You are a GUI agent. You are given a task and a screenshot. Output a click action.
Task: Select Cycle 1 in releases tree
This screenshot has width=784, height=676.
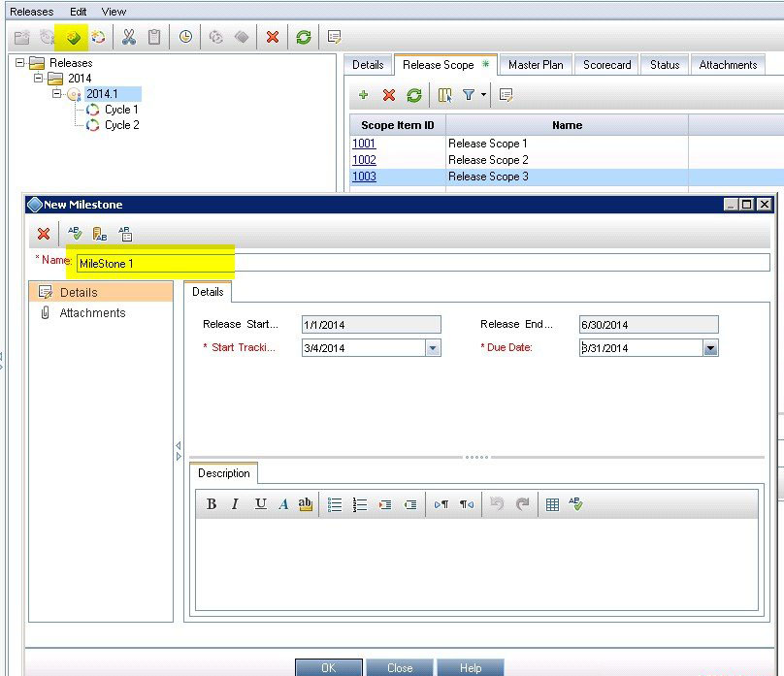(121, 110)
